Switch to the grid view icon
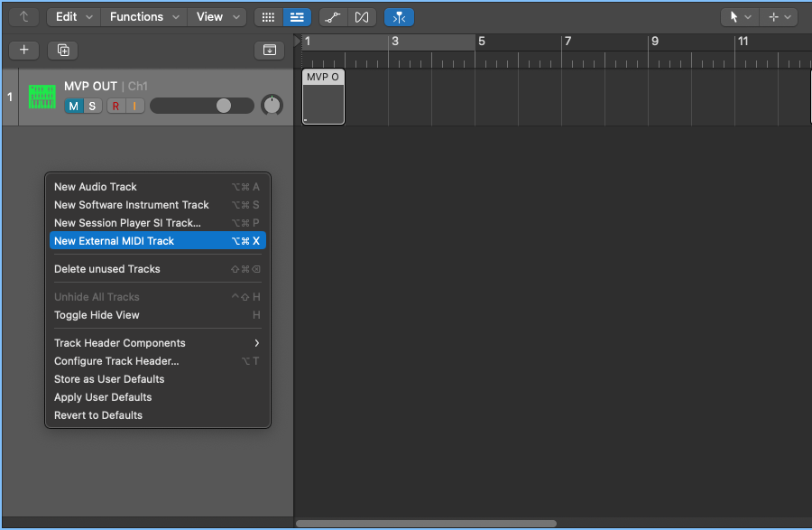 tap(267, 17)
